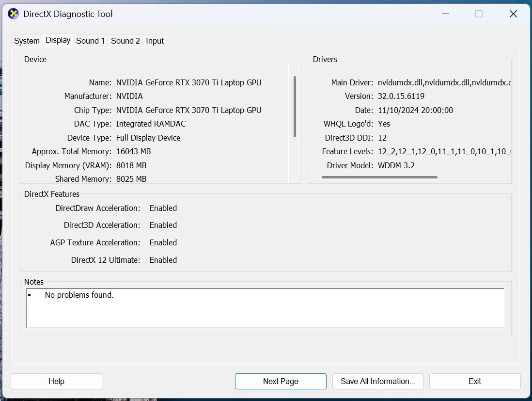Viewport: 532px width, 401px height.
Task: Go to the Sound 2 tab
Action: point(125,41)
